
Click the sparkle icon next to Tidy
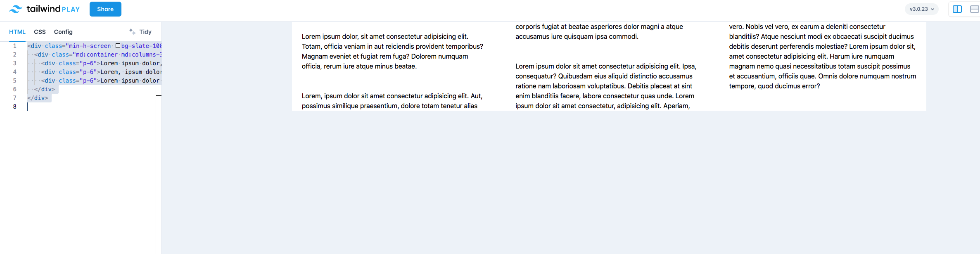tap(132, 31)
